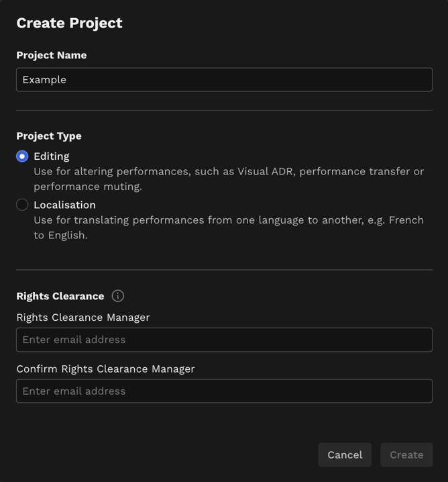Select the Localisation radio button

tap(22, 205)
